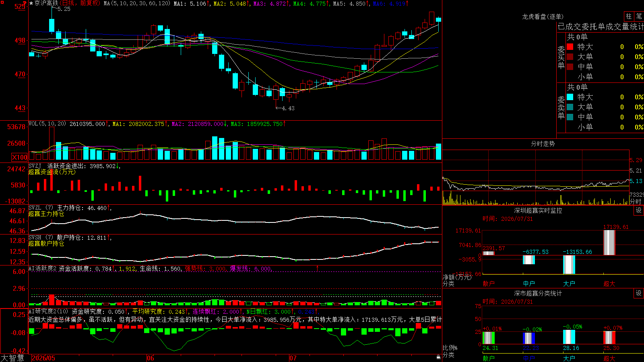Click the red 特大 buy-order color swatch
Screen dimensions: 644x362
[570, 47]
